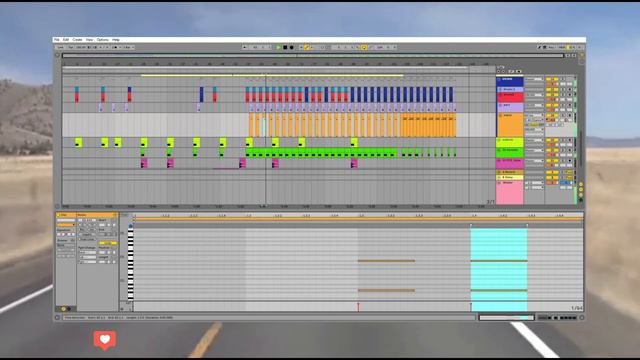Select the large orange track header
Image resolution: width=640 pixels, height=360 pixels.
pos(510,124)
